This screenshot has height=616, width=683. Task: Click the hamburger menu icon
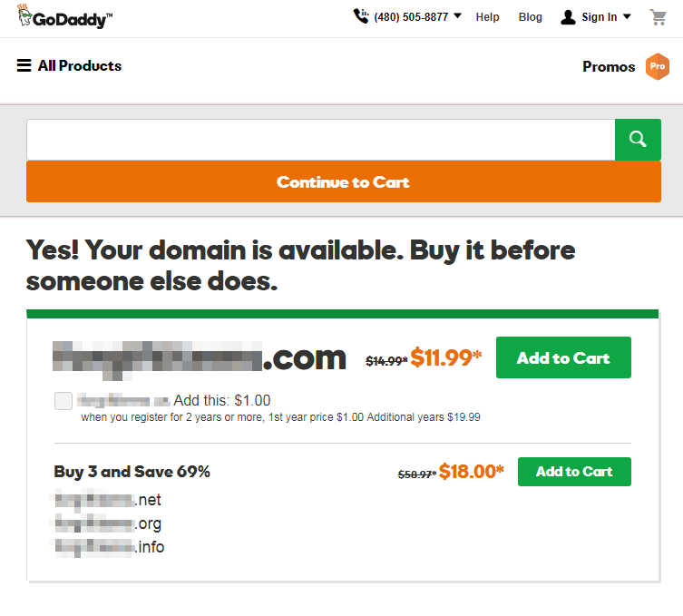[24, 65]
